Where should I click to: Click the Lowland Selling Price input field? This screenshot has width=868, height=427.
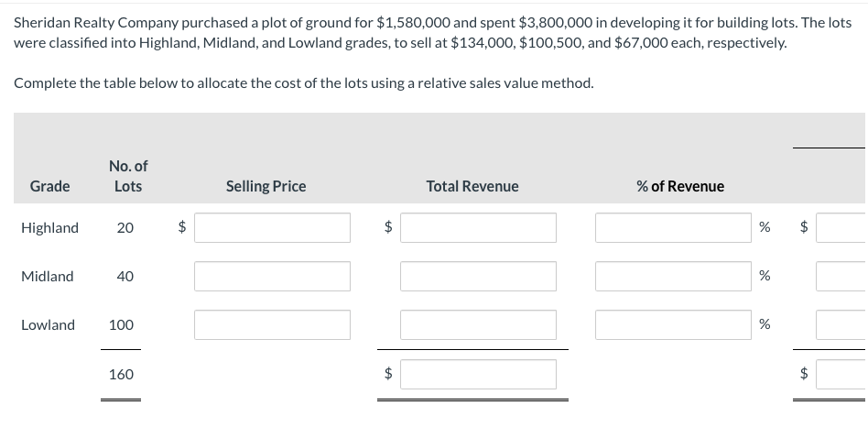(272, 324)
